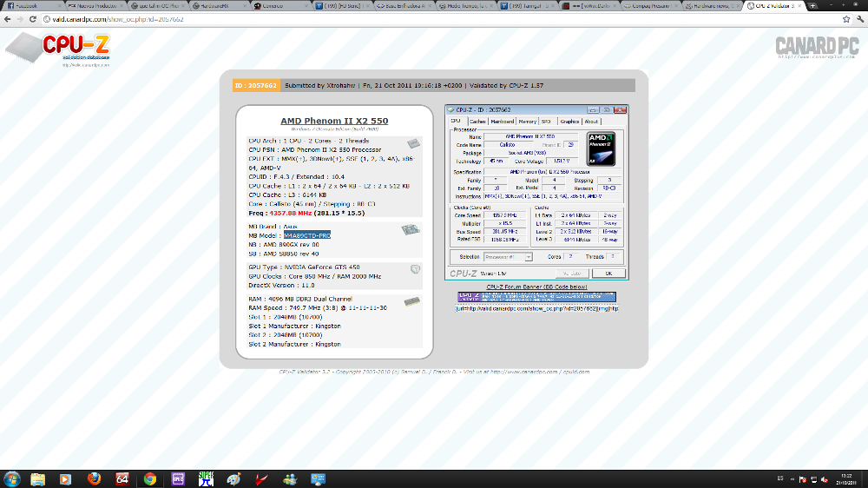This screenshot has width=868, height=488.
Task: Click the ES language indicator in tray
Action: click(x=780, y=478)
